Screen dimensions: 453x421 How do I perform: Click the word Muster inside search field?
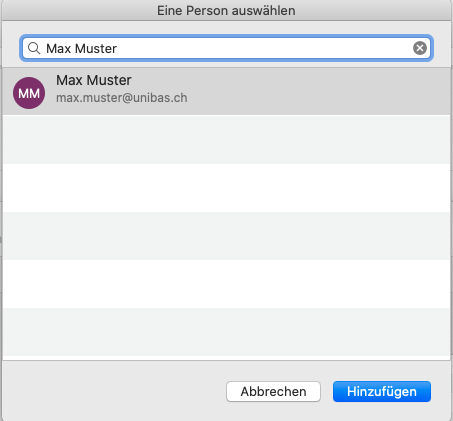[x=96, y=49]
